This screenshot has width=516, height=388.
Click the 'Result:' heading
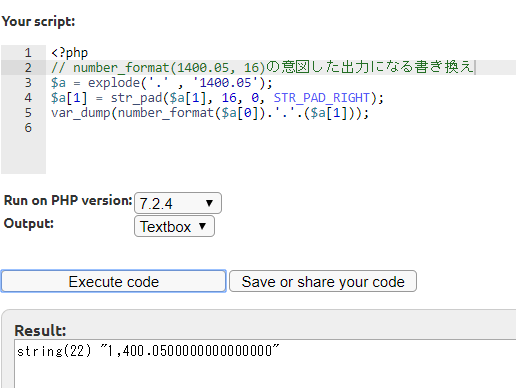(x=40, y=330)
